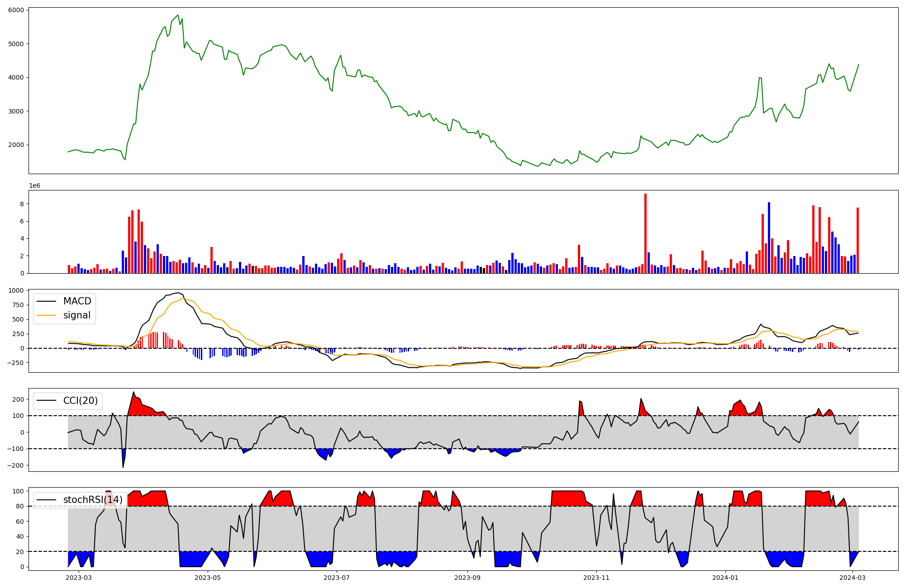This screenshot has width=905, height=588.
Task: Click the -200 tick on CCI axis
Action: click(x=15, y=465)
